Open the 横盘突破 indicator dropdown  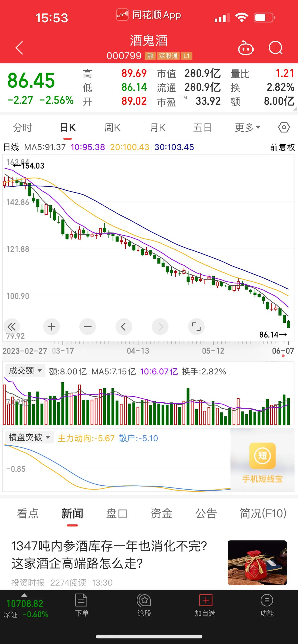point(30,437)
